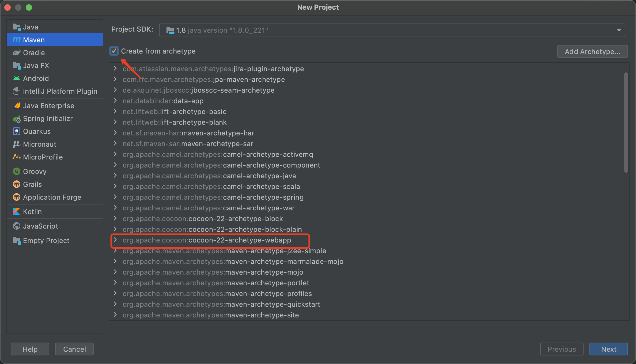Click the archetype list vertical scrollbar
This screenshot has height=364, width=636.
tap(626, 123)
